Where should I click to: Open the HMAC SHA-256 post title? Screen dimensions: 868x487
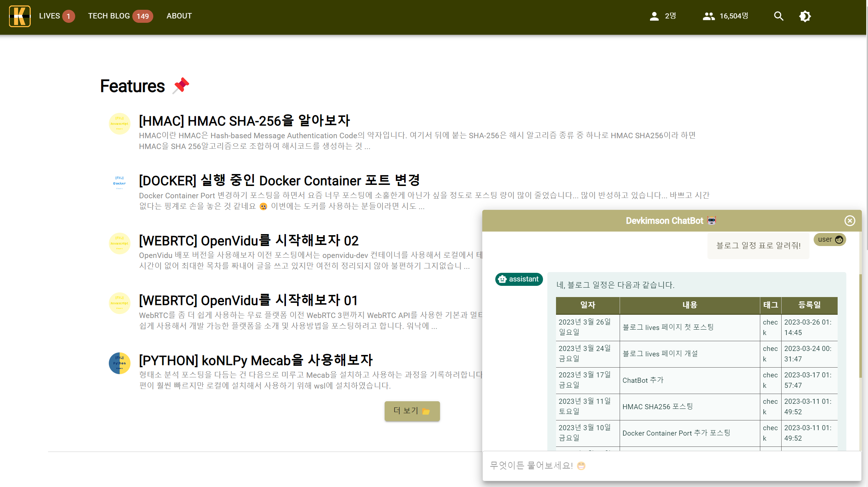point(244,121)
